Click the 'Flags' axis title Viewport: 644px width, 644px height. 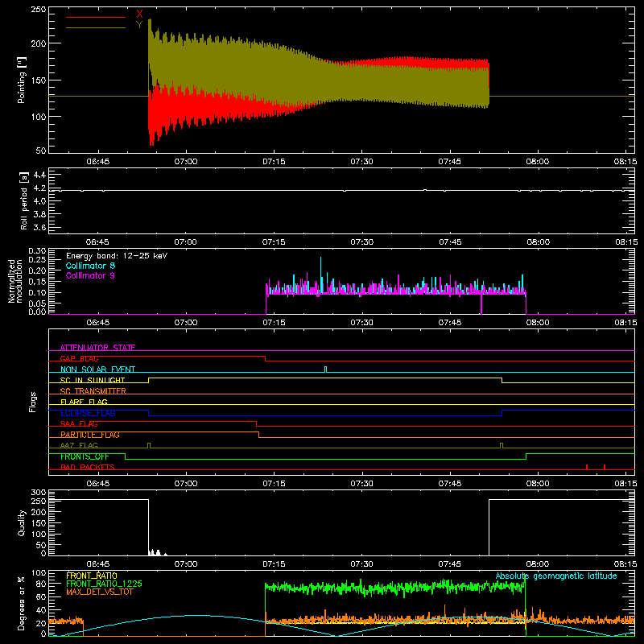pyautogui.click(x=32, y=402)
